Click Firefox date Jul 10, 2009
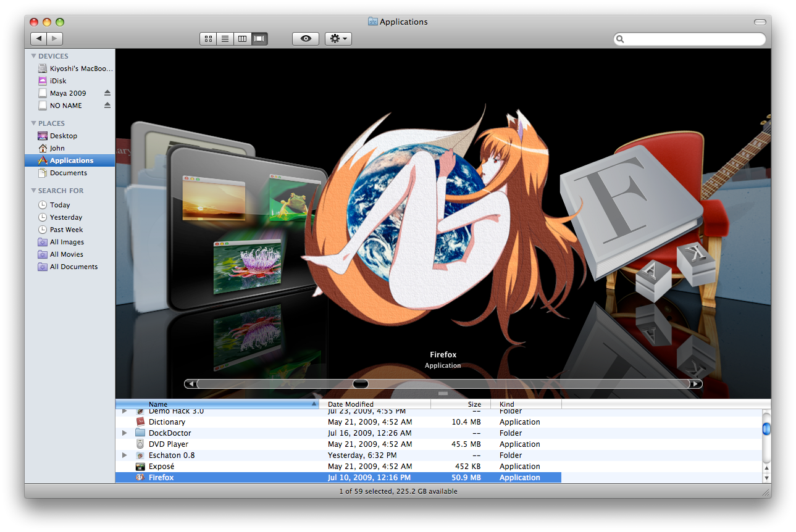Image resolution: width=796 pixels, height=532 pixels. click(x=369, y=478)
